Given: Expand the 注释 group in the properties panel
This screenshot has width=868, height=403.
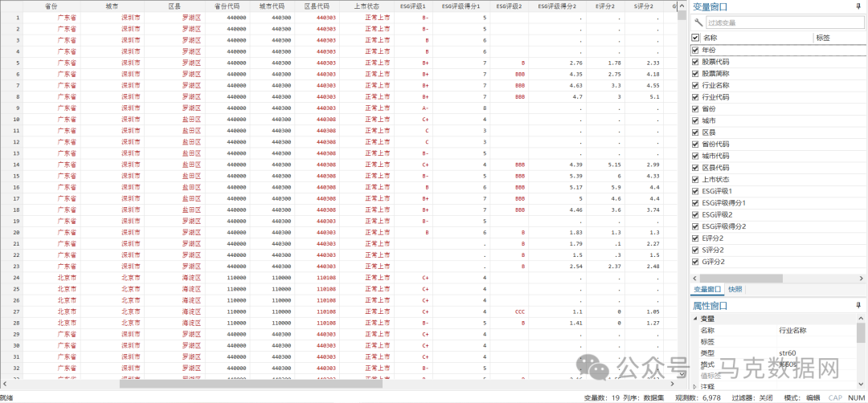Looking at the screenshot, I should (695, 386).
